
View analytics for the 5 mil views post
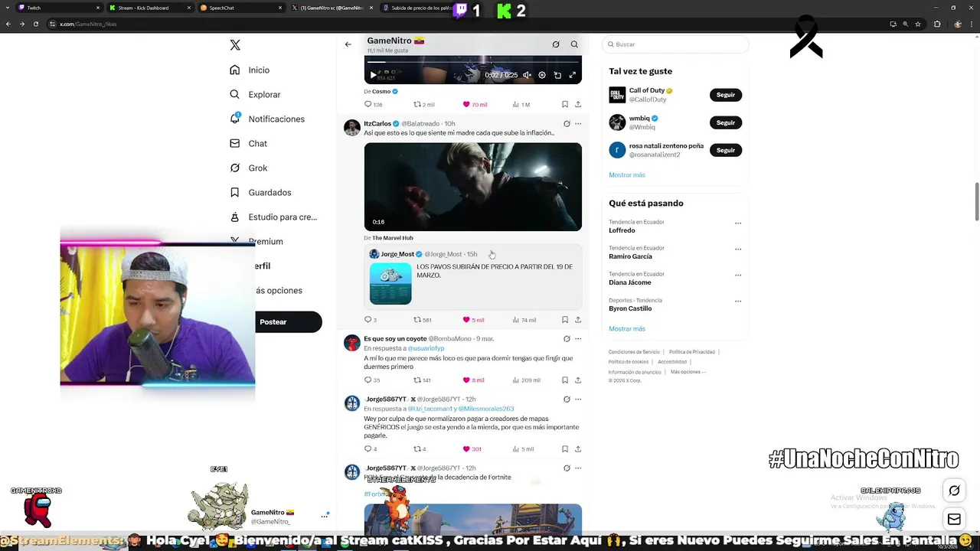(523, 448)
